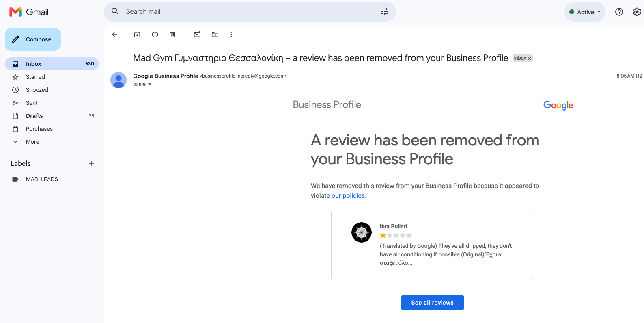Click the See all reviews button

coord(433,303)
